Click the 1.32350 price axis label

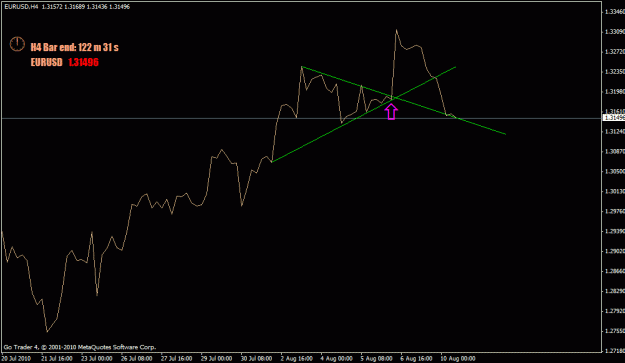pyautogui.click(x=615, y=72)
